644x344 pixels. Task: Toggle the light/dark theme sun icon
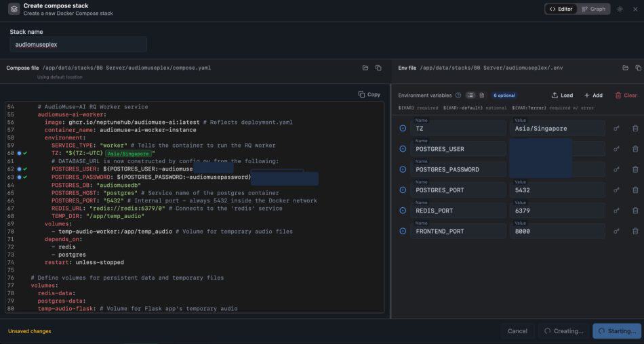[x=620, y=9]
